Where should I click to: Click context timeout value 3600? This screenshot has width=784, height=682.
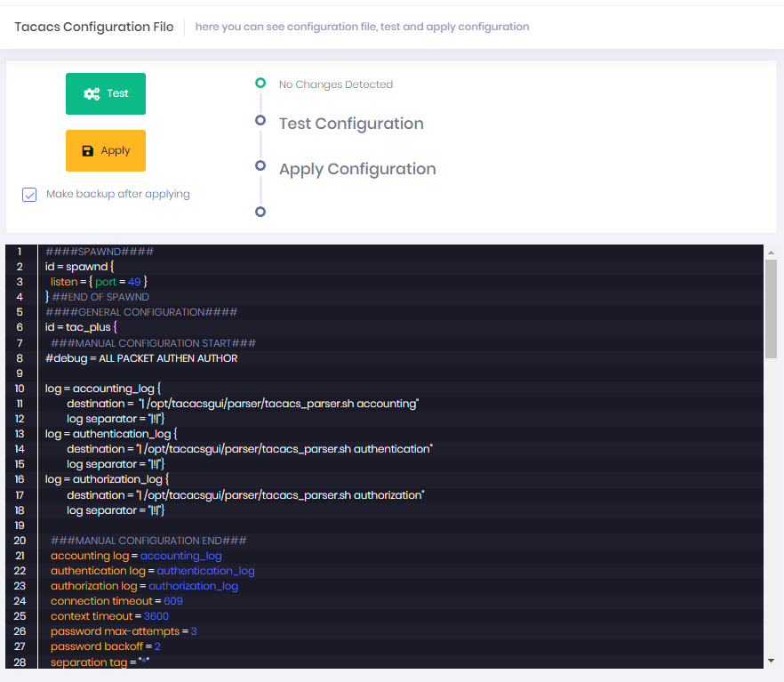pos(156,616)
